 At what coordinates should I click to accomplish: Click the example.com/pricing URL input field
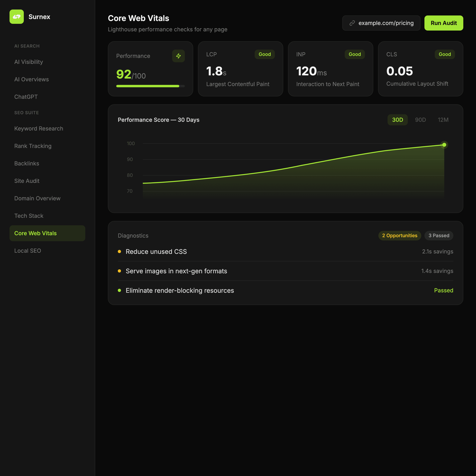386,23
